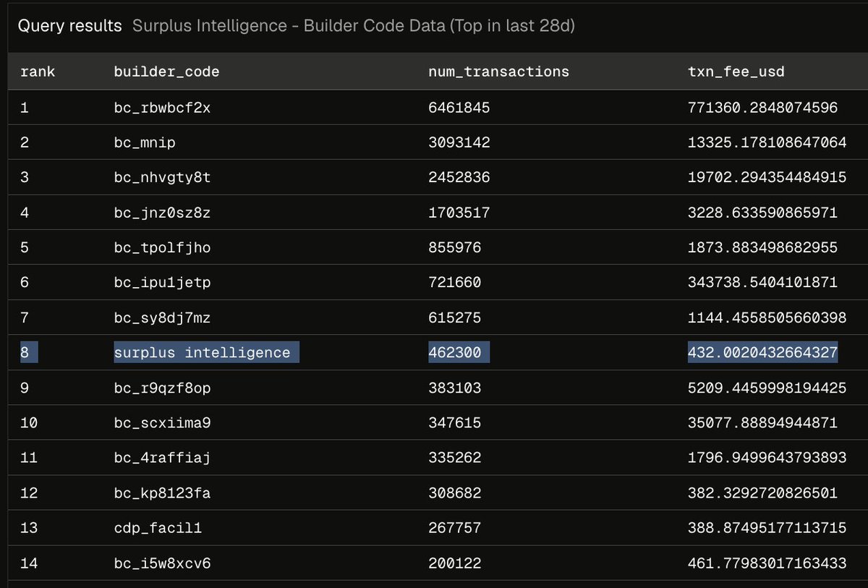Sort by the txn_fee_usd column header
The width and height of the screenshot is (868, 588).
coord(736,71)
